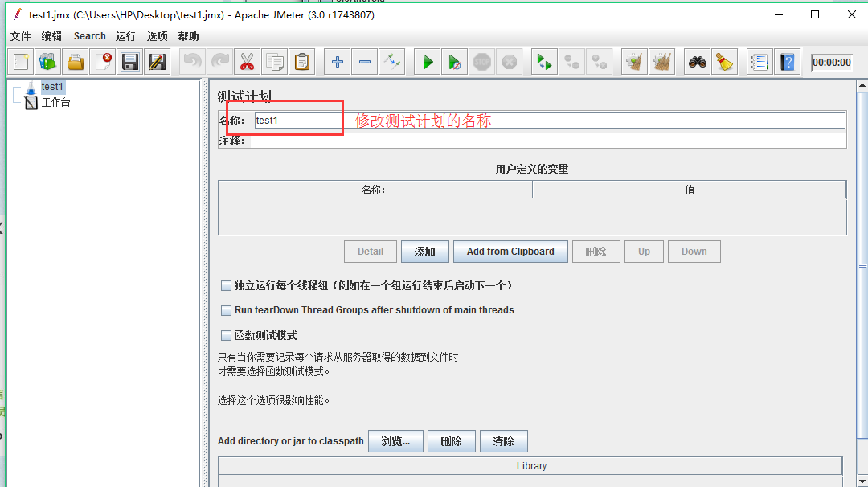868x487 pixels.
Task: Click the Save As icon with the pencil
Action: coord(157,61)
